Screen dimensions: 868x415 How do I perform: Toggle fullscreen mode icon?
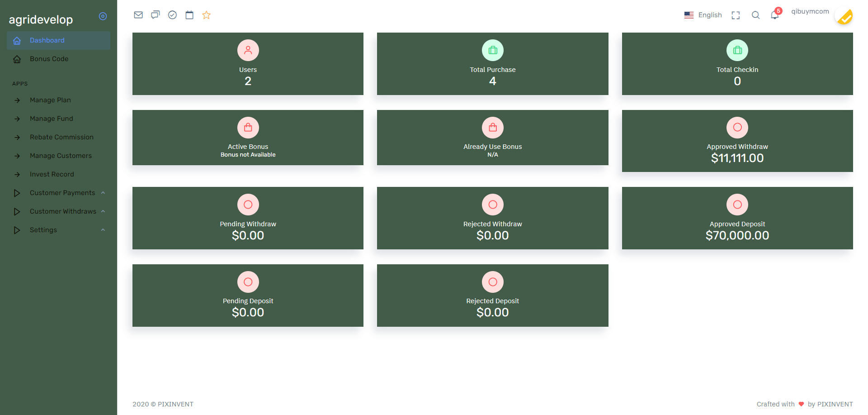coord(736,15)
